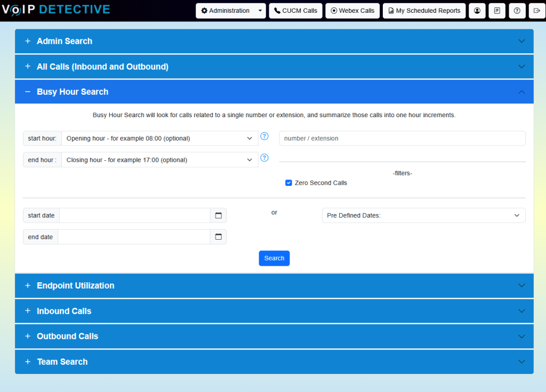Expand the Administration dropdown menu

230,10
